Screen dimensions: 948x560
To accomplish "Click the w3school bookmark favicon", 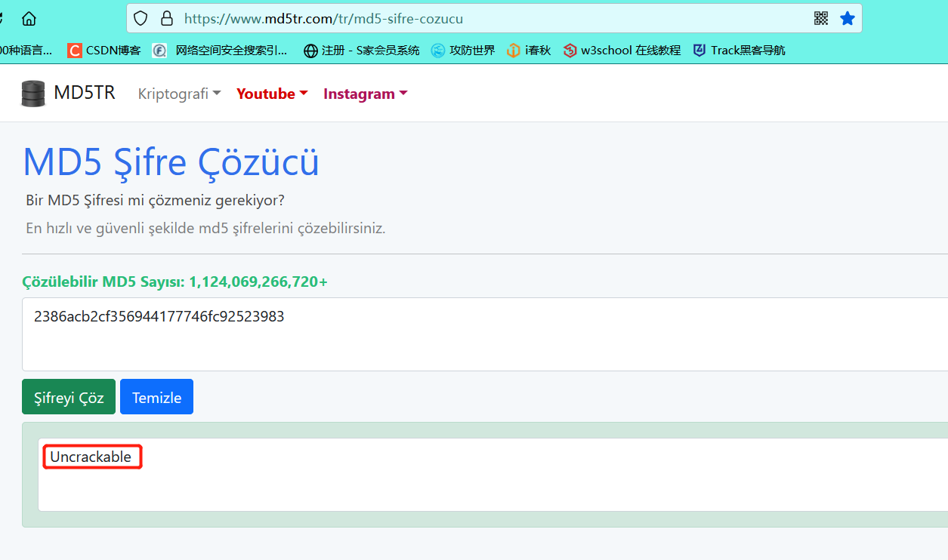I will 570,50.
